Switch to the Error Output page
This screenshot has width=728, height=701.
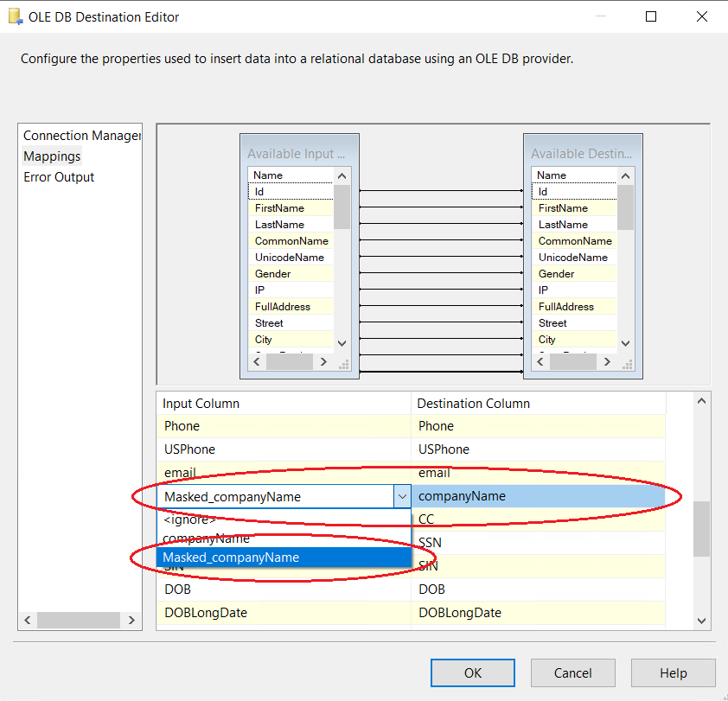tap(59, 177)
